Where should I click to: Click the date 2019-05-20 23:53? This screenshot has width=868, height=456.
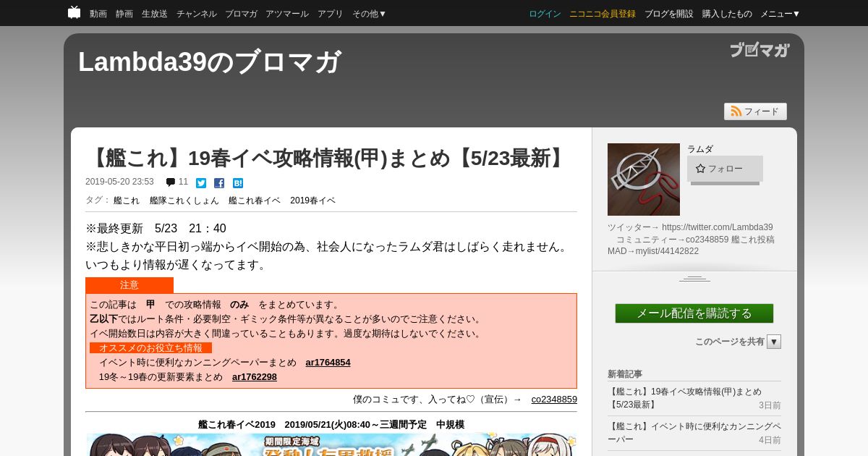(119, 182)
